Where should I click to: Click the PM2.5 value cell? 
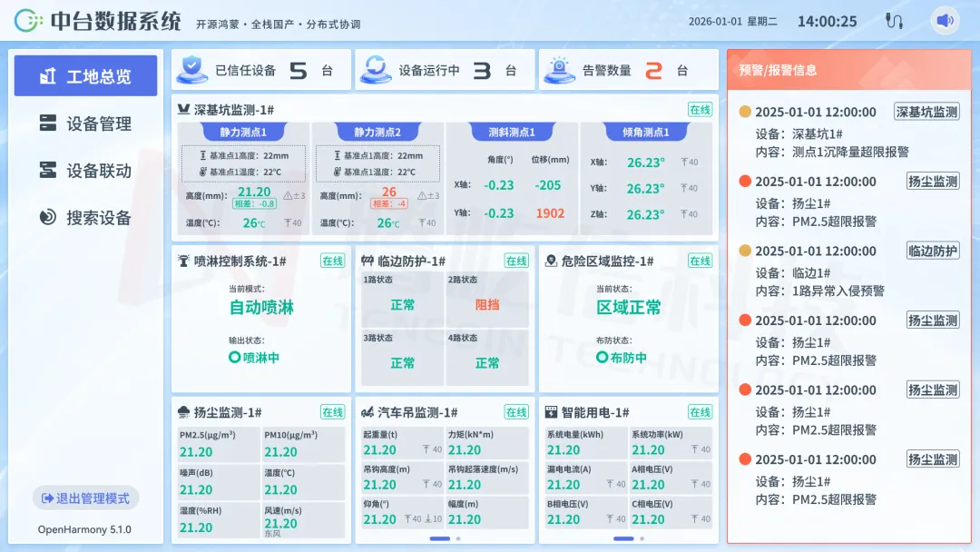coord(218,444)
